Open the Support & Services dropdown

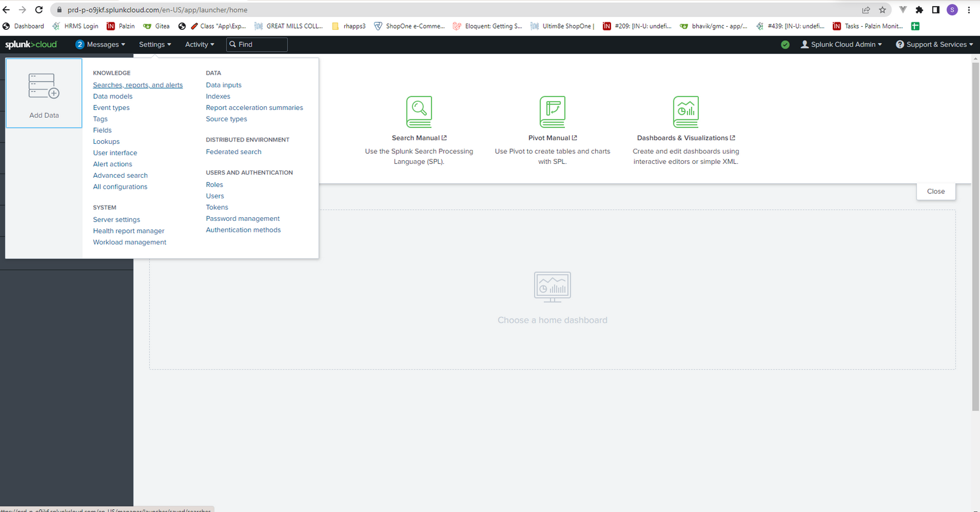[x=935, y=44]
